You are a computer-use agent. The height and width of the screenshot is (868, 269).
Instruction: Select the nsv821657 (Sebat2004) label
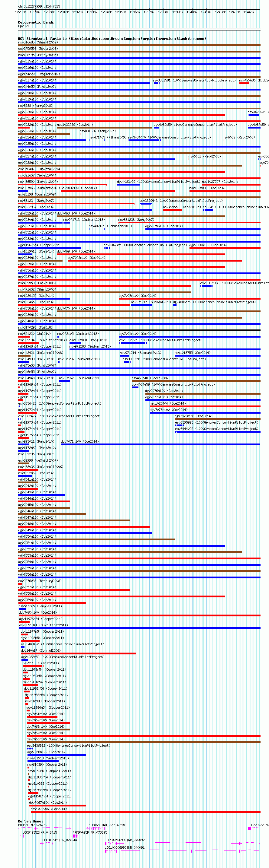point(37,175)
